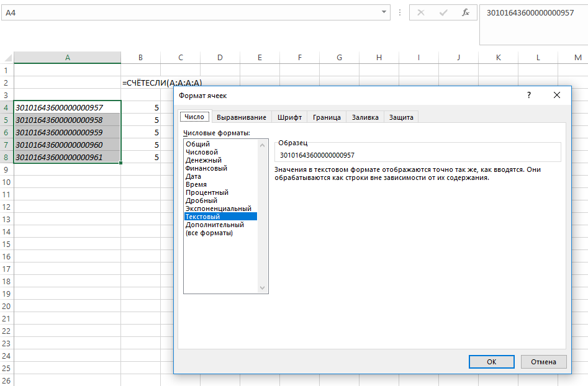Image resolution: width=588 pixels, height=386 pixels.
Task: Click cell A7 with 30101643600000000960
Action: click(x=68, y=145)
